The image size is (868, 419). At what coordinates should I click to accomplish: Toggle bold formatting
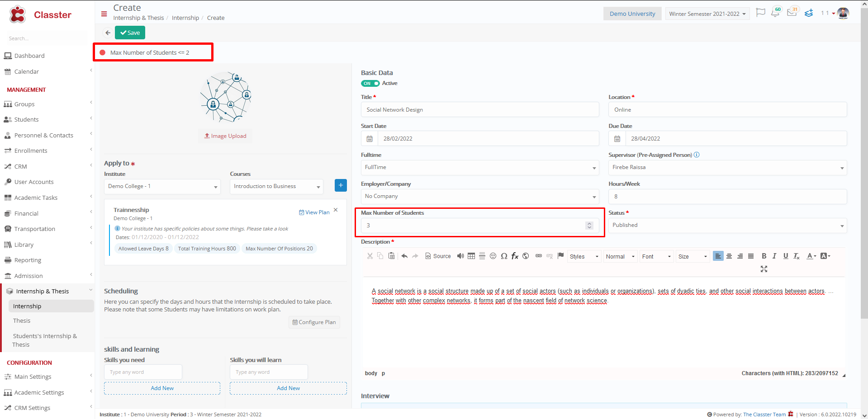pos(764,256)
